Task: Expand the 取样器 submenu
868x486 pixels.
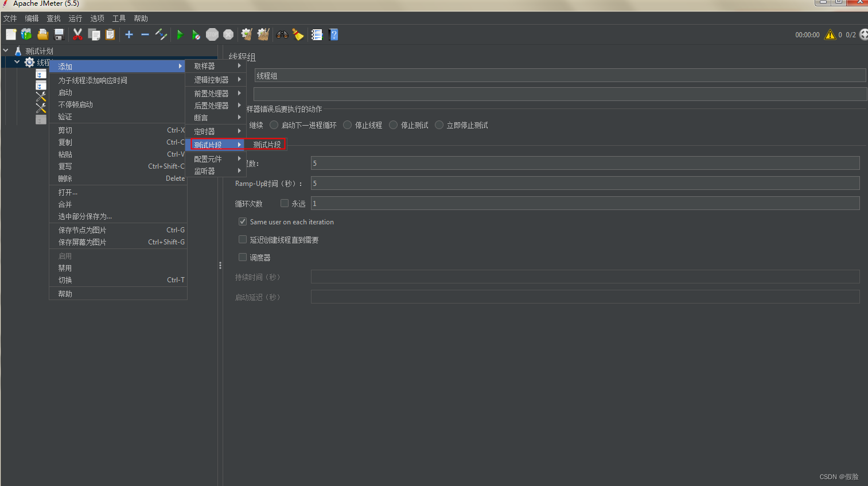Action: coord(216,66)
